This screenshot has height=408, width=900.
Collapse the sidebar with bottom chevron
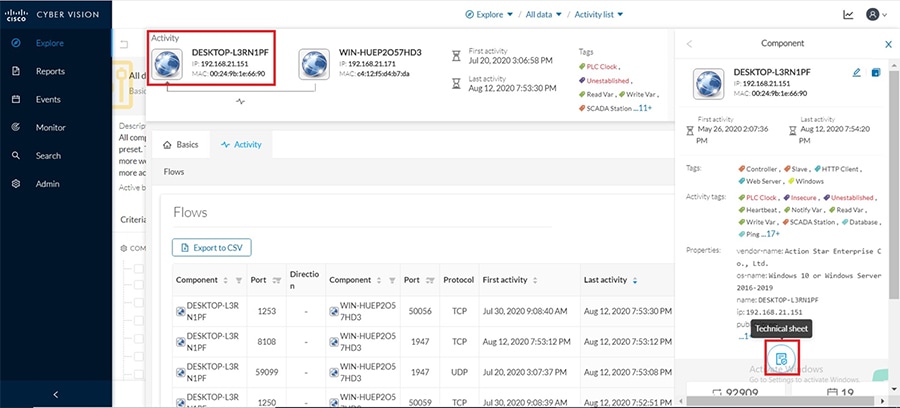point(56,394)
